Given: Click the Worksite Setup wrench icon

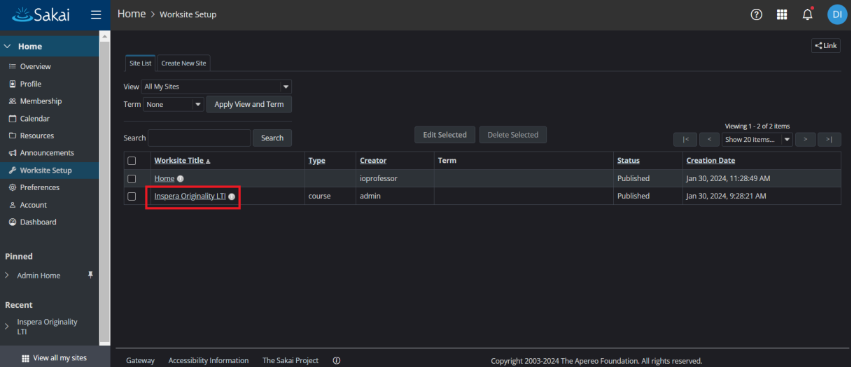Looking at the screenshot, I should pos(12,170).
